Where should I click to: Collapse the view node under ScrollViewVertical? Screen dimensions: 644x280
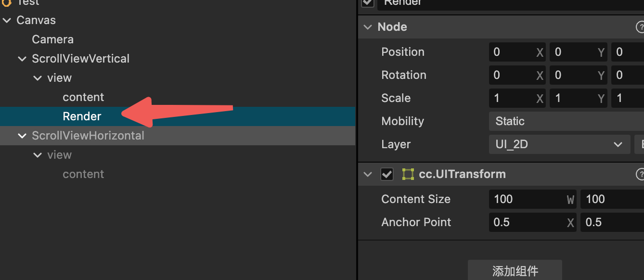click(x=38, y=78)
